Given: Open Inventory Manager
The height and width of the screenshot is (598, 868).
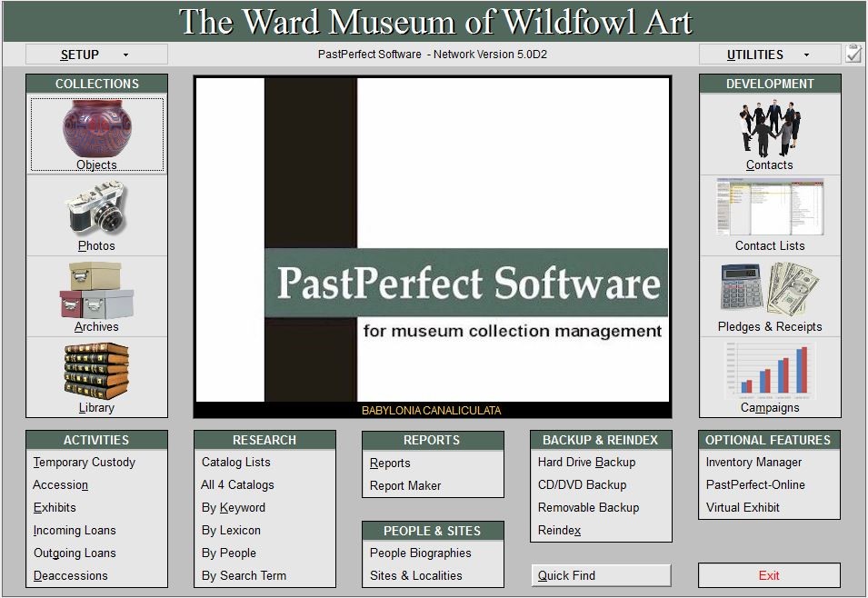Looking at the screenshot, I should (x=753, y=462).
